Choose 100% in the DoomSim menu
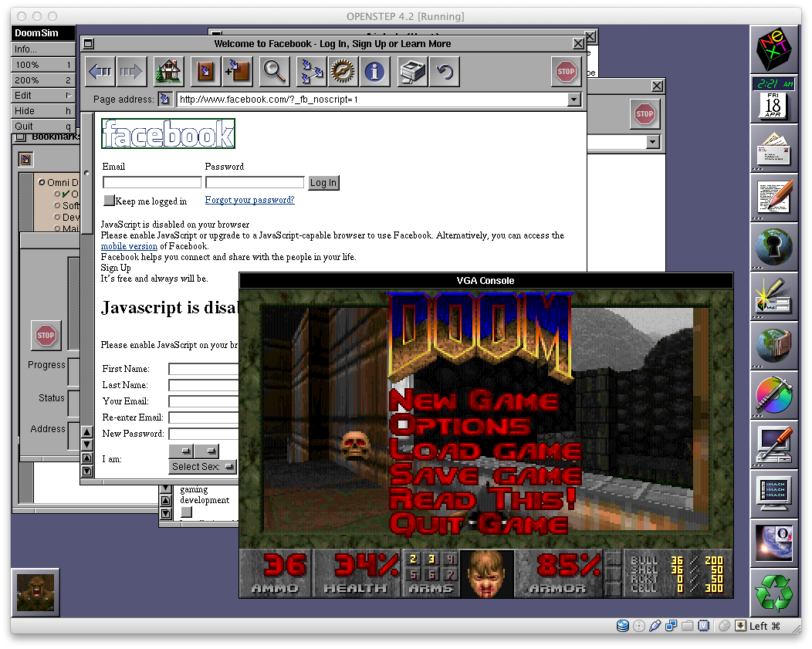Image resolution: width=812 pixels, height=649 pixels. click(x=43, y=65)
